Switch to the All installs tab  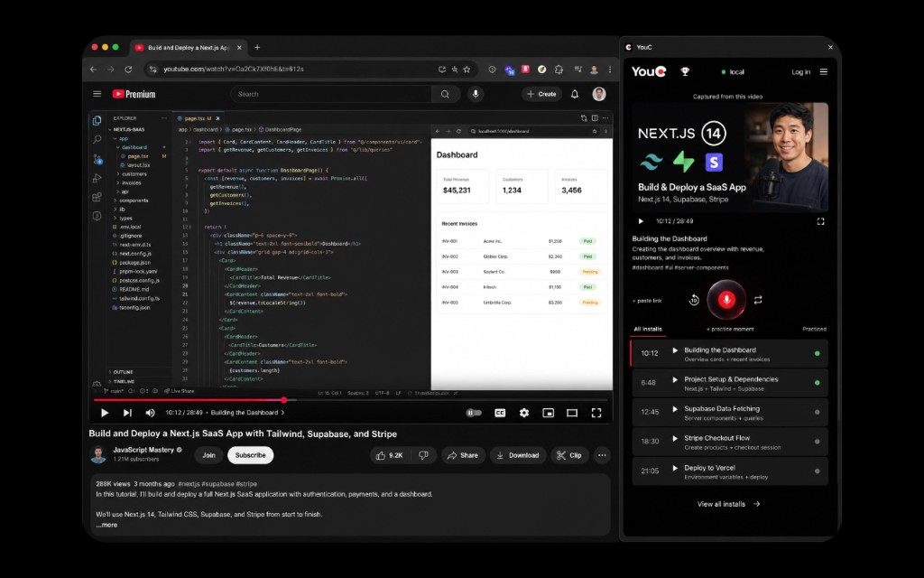(x=648, y=329)
